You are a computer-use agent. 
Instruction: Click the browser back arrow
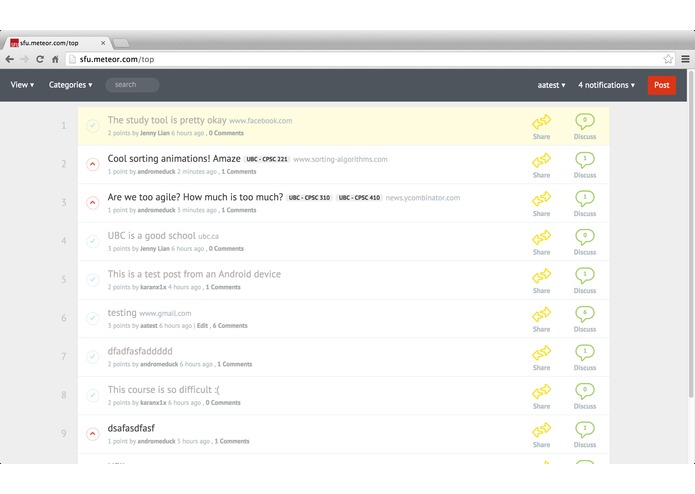[10, 59]
